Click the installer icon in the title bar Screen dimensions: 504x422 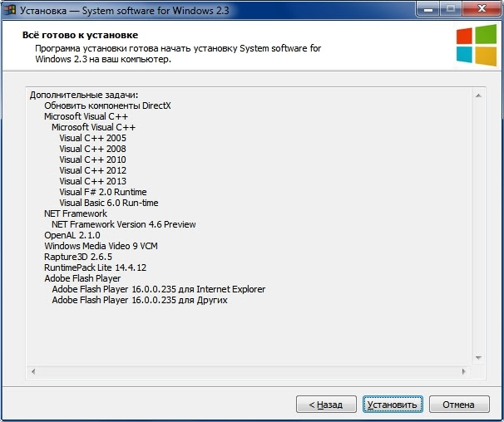point(10,10)
